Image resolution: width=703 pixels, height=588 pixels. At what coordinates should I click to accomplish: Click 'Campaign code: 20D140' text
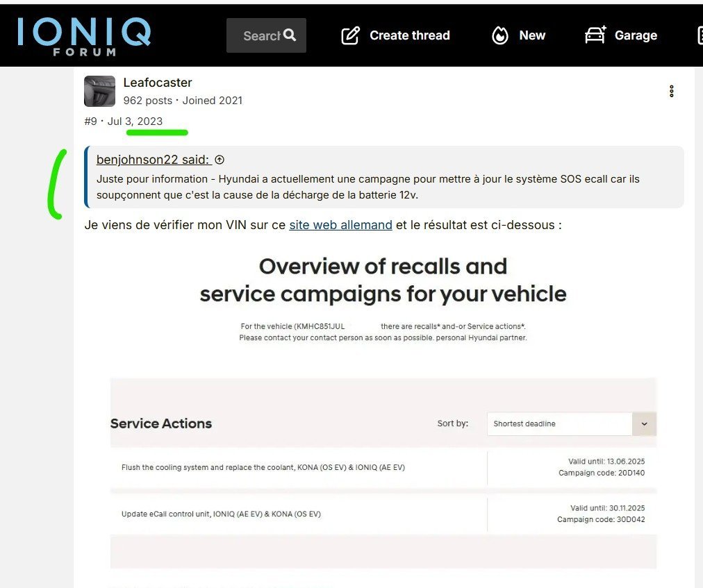click(x=602, y=473)
